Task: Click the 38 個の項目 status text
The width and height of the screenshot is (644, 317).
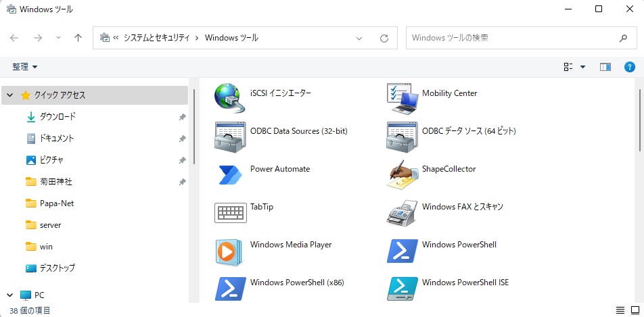Action: (30, 310)
